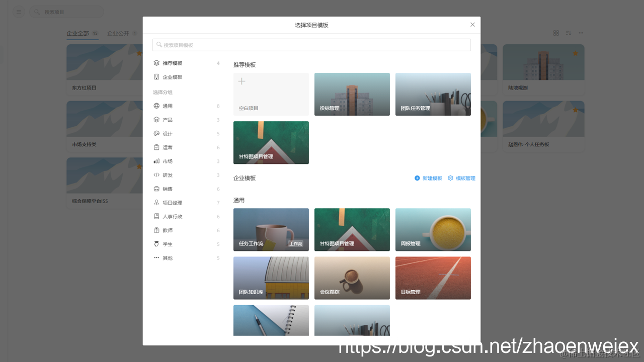The image size is (644, 362).
Task: Open the 企业模板 section
Action: [156, 76]
